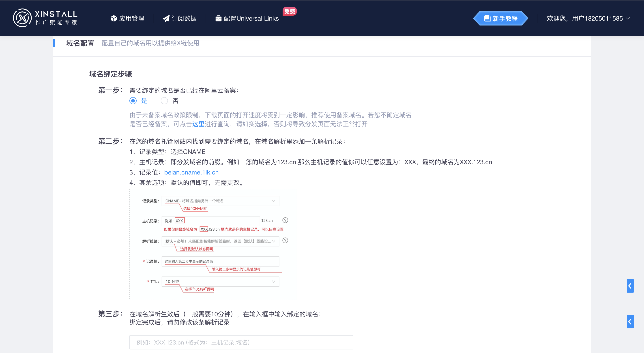Image resolution: width=644 pixels, height=353 pixels.
Task: Click the domain input field in step three
Action: click(241, 342)
